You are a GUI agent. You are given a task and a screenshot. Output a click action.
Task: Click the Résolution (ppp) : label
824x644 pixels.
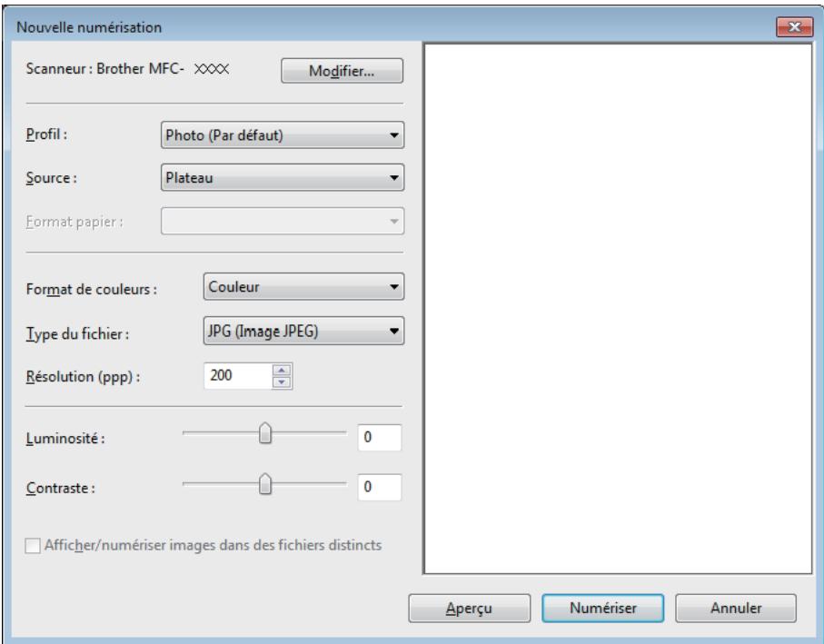click(x=83, y=377)
